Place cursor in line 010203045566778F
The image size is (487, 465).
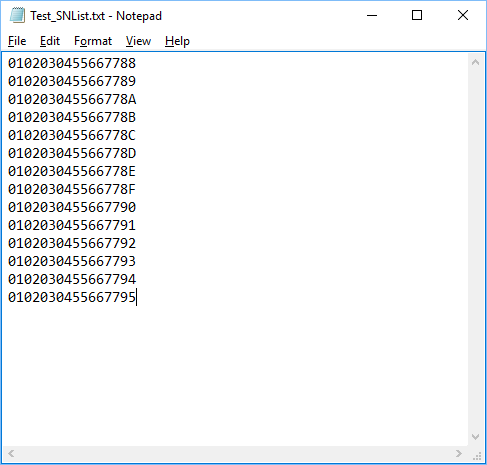tap(72, 189)
